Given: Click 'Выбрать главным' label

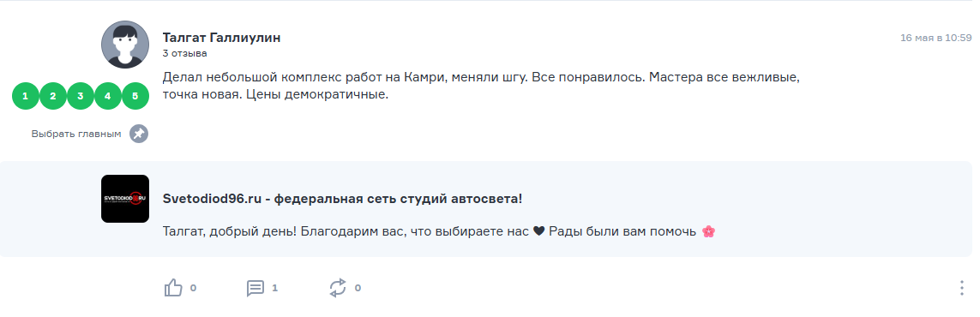Looking at the screenshot, I should [x=76, y=134].
